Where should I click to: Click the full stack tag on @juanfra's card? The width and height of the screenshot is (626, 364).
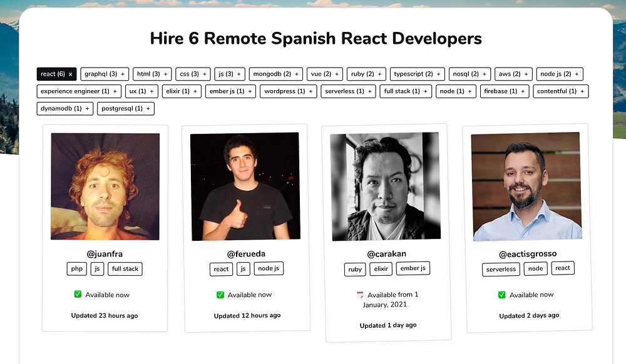click(x=125, y=269)
